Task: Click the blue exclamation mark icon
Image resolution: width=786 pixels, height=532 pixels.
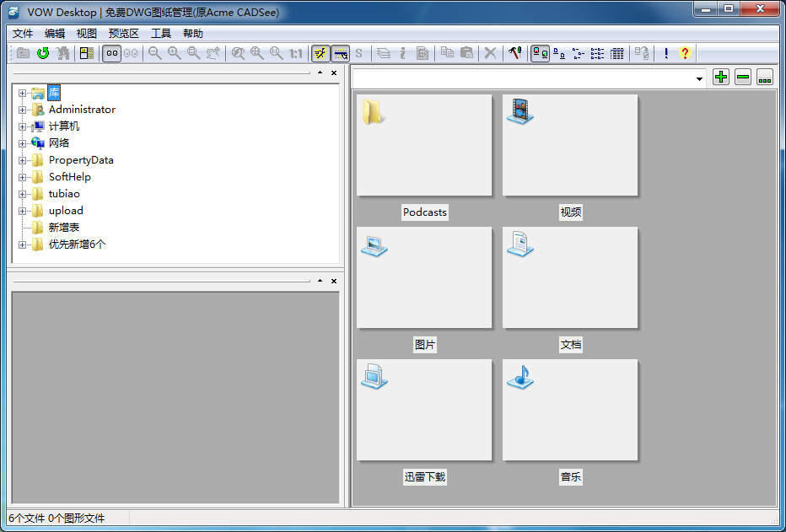Action: coord(665,53)
